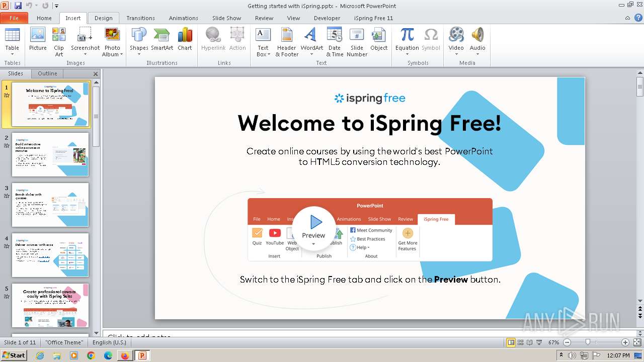Open Photo Album dropdown arrow

[121, 54]
